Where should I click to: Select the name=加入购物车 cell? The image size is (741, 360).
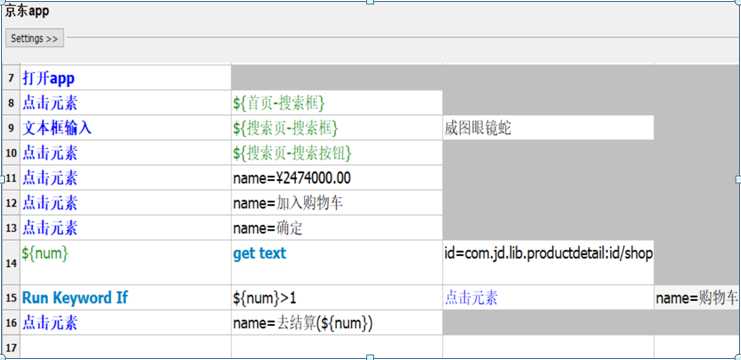tap(337, 203)
